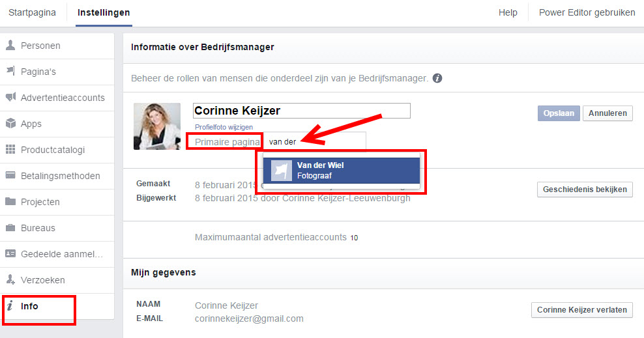Open Productcatalogi section
The image size is (644, 338).
pos(57,150)
